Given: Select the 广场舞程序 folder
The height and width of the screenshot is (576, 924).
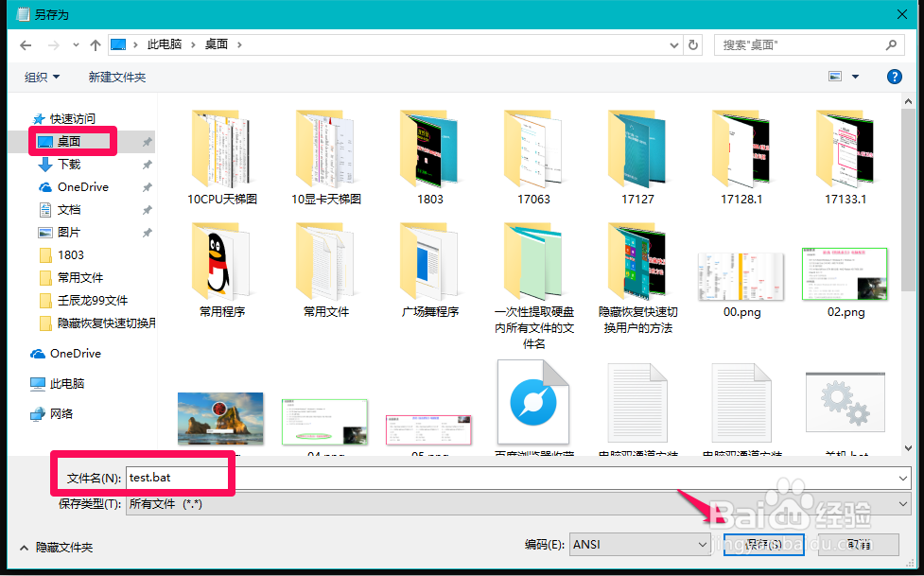Looking at the screenshot, I should point(430,270).
